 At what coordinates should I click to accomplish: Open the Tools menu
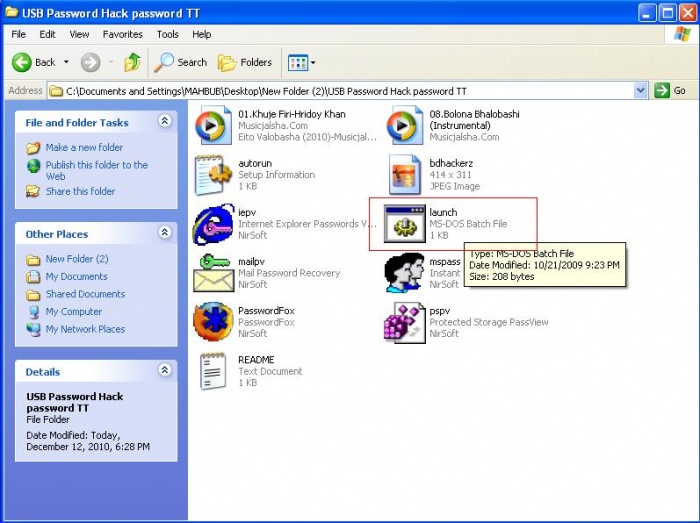tap(167, 34)
